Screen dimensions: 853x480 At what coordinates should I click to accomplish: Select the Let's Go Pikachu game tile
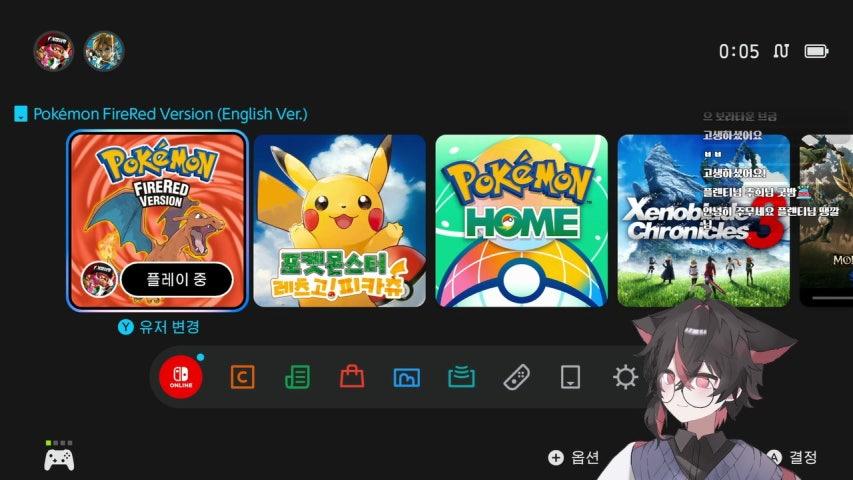pos(339,220)
